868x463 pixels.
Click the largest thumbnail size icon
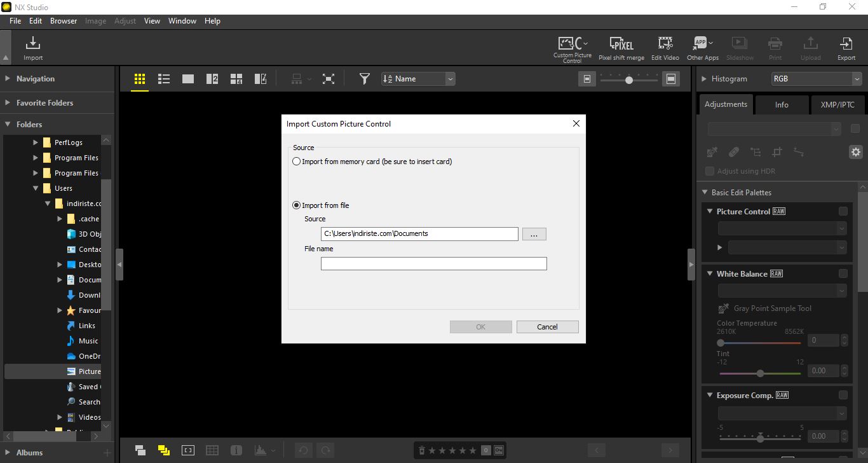tap(670, 79)
